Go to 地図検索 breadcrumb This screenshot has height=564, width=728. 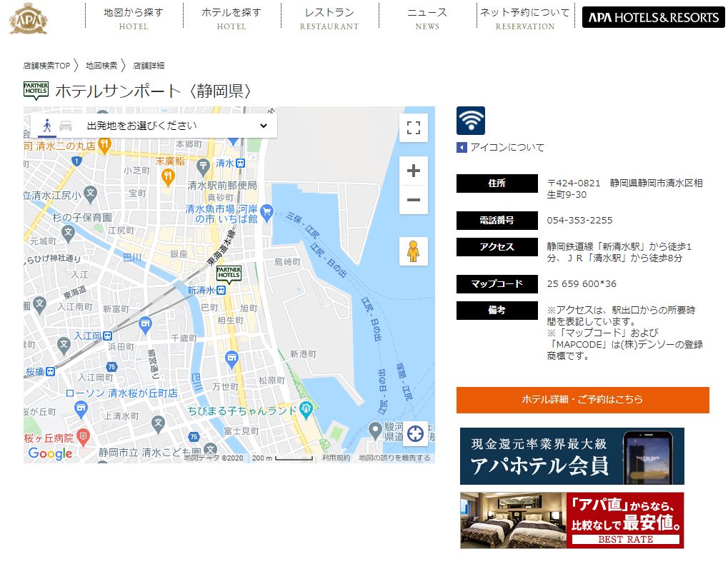pyautogui.click(x=101, y=66)
